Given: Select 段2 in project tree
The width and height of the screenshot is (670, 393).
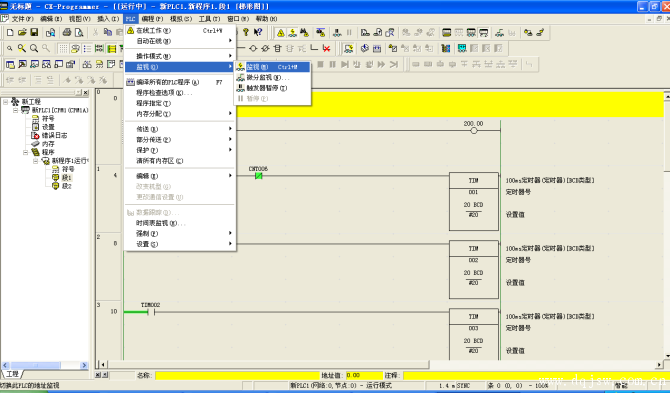Looking at the screenshot, I should pos(66,186).
